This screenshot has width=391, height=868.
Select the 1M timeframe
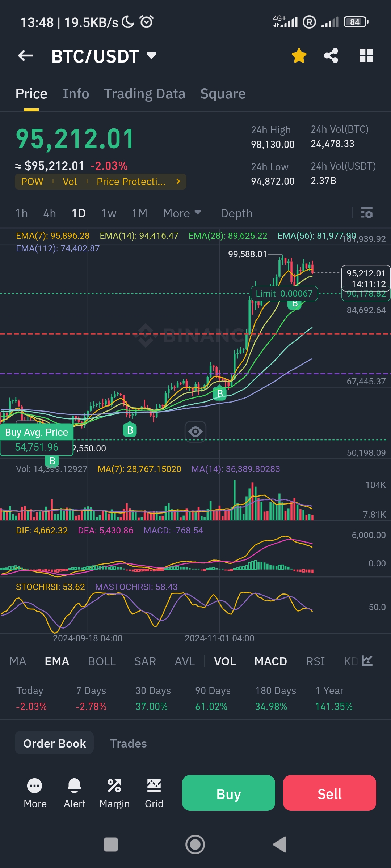click(x=139, y=213)
